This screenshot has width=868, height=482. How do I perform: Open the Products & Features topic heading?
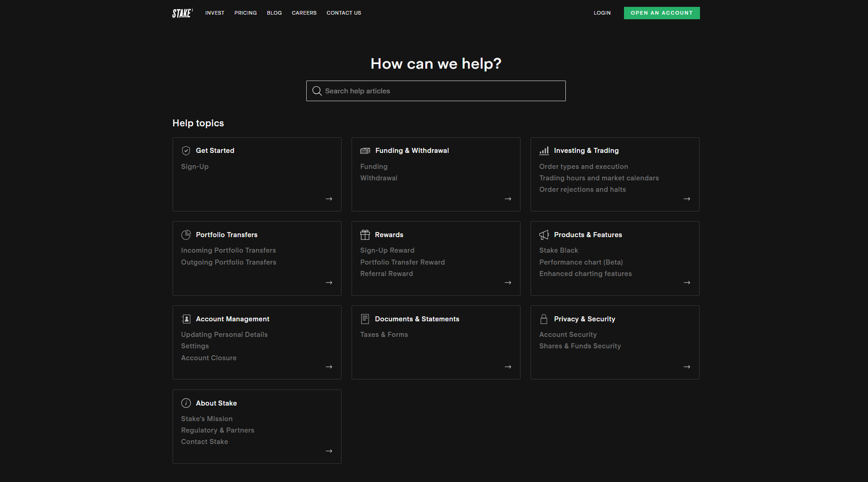[x=588, y=235]
